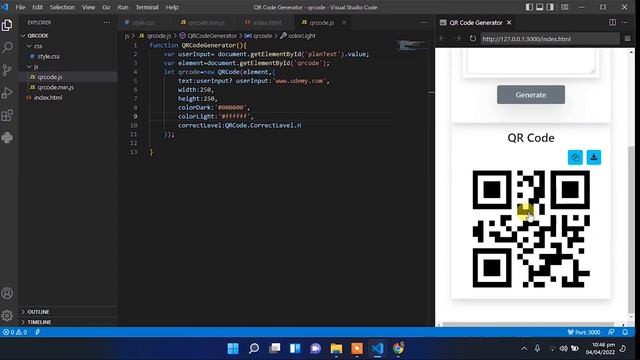The height and width of the screenshot is (360, 640).
Task: Toggle primary sidebar layout icon
Action: click(x=529, y=7)
